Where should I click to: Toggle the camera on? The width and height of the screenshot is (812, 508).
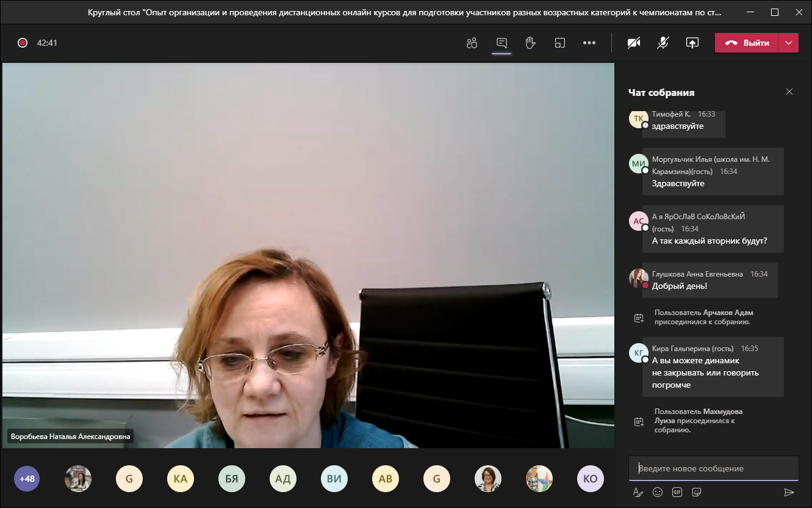[634, 43]
